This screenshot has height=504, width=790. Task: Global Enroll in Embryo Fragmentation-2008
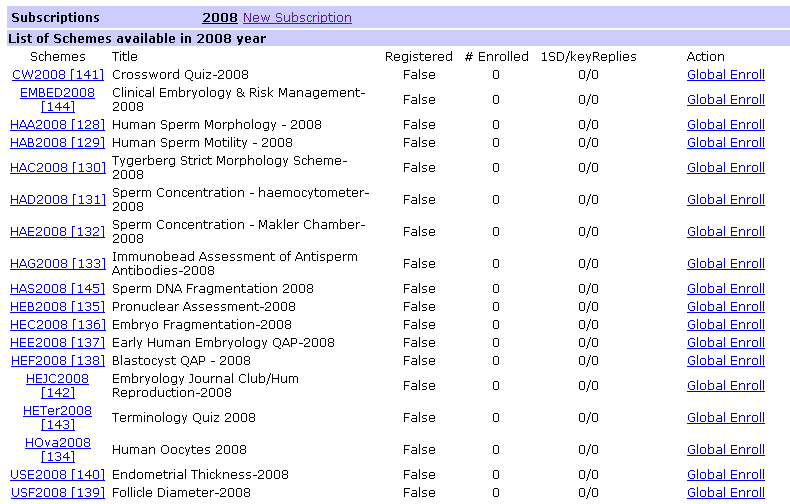[x=726, y=325]
